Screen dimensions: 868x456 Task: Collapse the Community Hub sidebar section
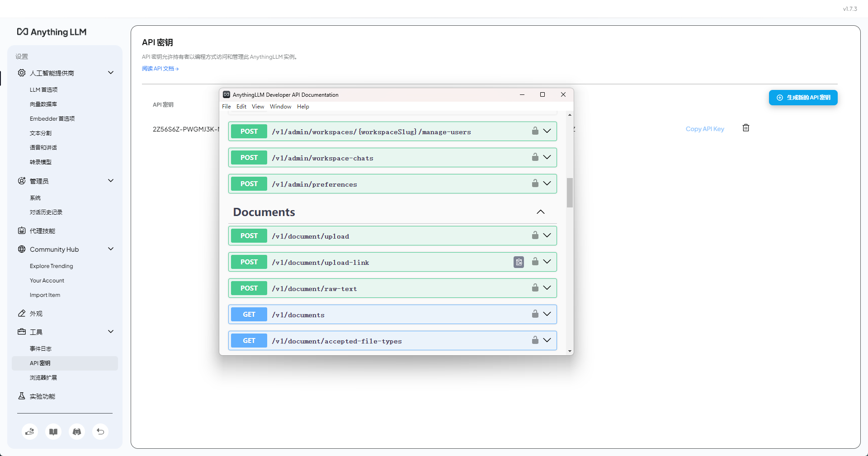pyautogui.click(x=110, y=249)
